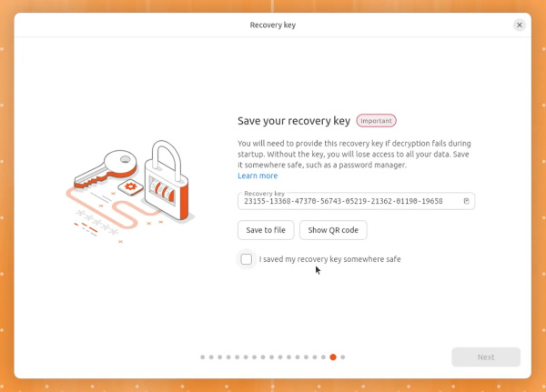Screen dimensions: 546x392
Task: Click the dot just left of the orange dot
Action: click(324, 357)
